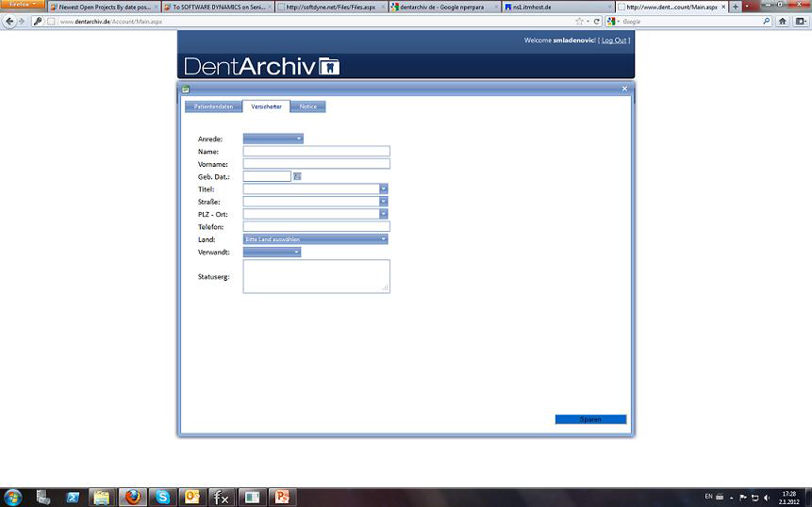Go to the browser home page
Viewport: 812px width, 507px height.
783,22
